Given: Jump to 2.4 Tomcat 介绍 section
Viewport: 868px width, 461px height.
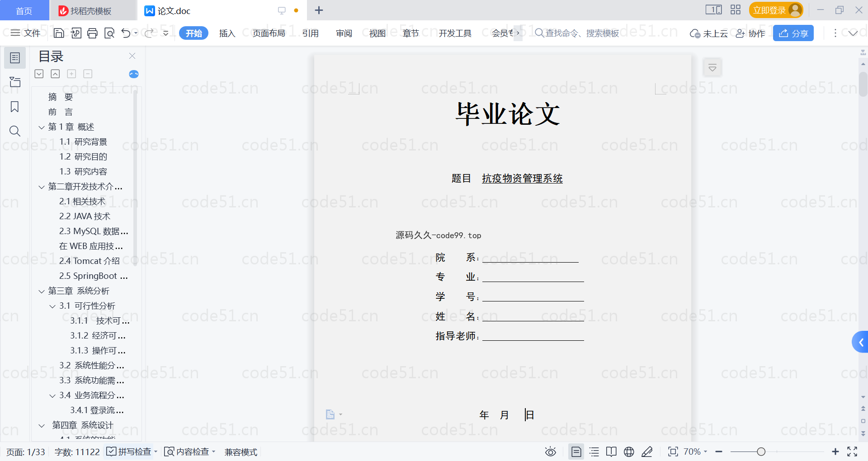Looking at the screenshot, I should (90, 261).
